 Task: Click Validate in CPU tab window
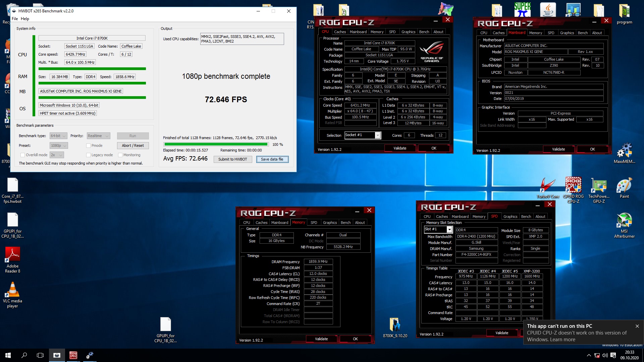tap(400, 148)
